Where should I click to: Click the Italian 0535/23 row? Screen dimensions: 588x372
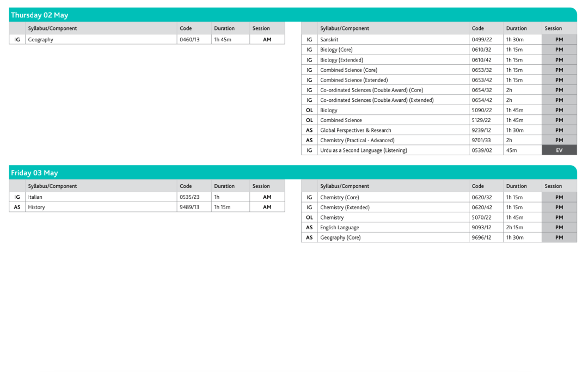pyautogui.click(x=147, y=197)
